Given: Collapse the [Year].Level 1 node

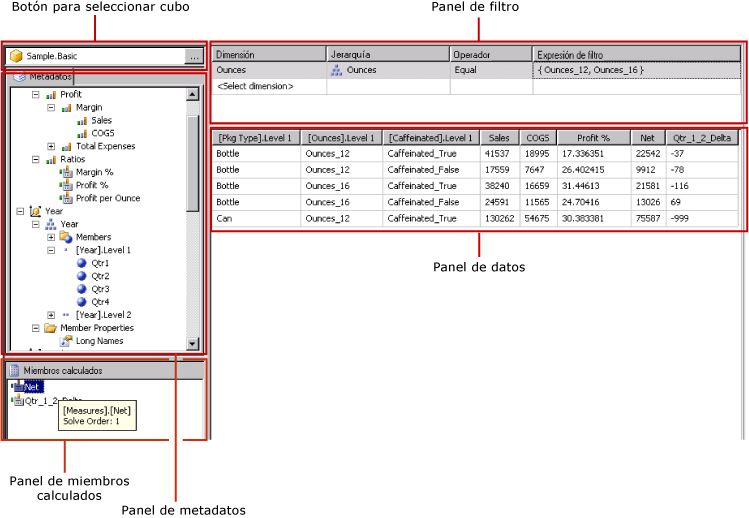Looking at the screenshot, I should [x=51, y=250].
